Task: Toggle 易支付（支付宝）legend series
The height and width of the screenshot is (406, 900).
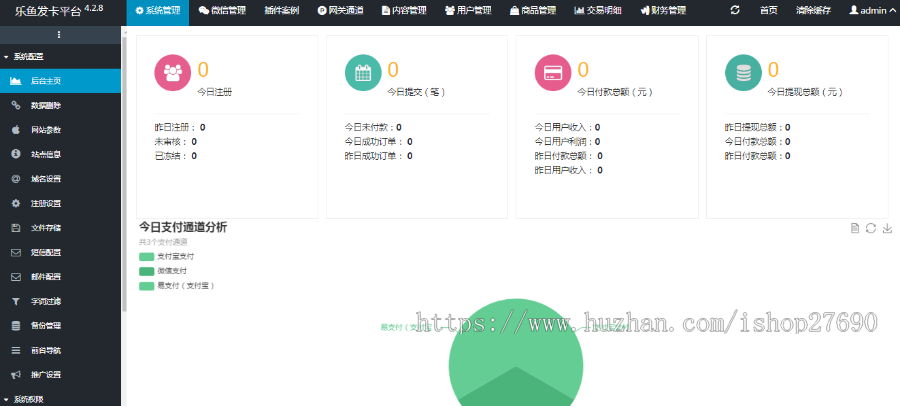Action: (x=177, y=285)
